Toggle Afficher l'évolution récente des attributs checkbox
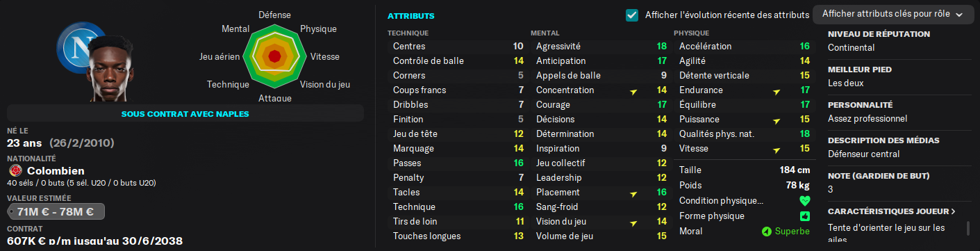The image size is (980, 251). click(632, 15)
